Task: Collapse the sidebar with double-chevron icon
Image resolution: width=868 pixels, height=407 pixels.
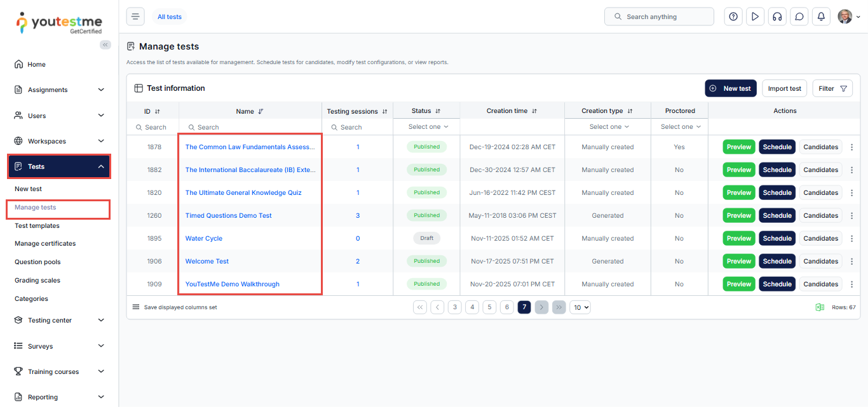Action: tap(105, 44)
